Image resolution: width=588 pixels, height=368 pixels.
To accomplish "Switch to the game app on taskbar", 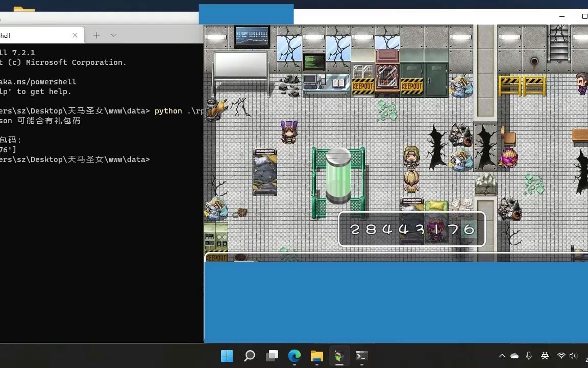I will [339, 356].
